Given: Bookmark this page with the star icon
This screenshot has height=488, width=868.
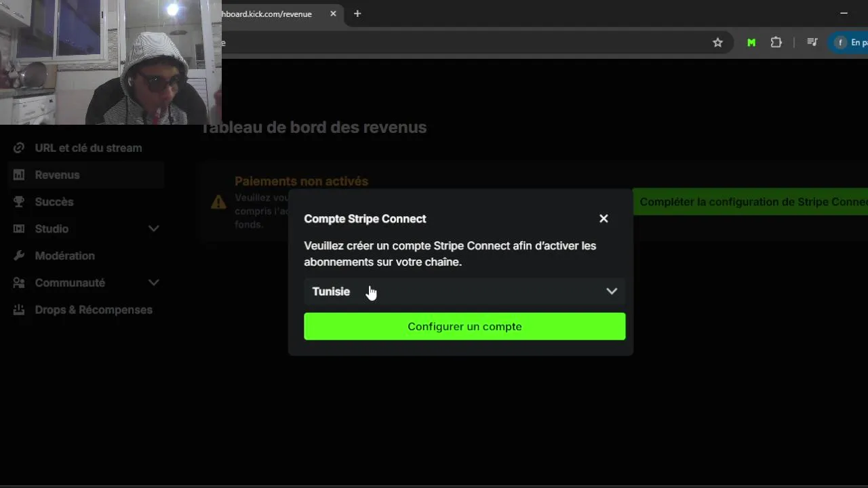Looking at the screenshot, I should [x=717, y=43].
